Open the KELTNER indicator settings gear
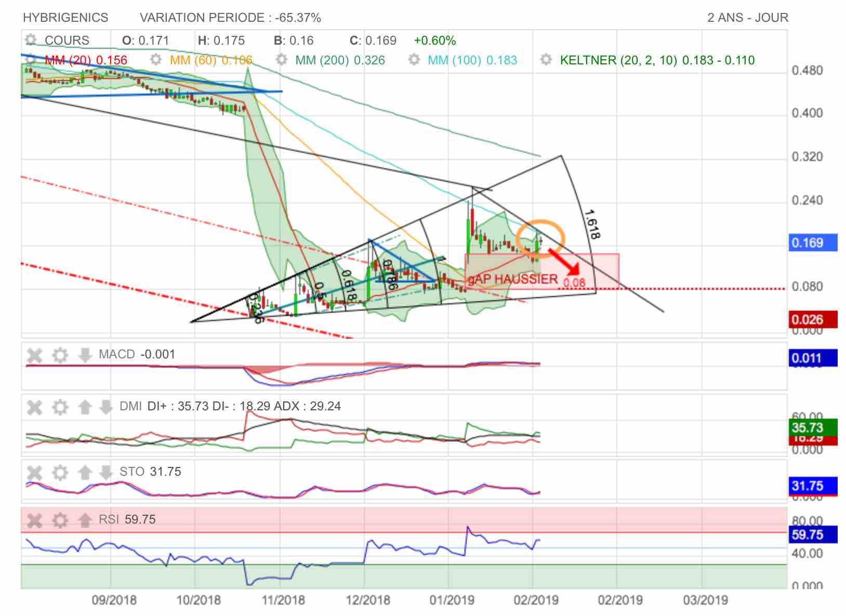 click(x=546, y=60)
